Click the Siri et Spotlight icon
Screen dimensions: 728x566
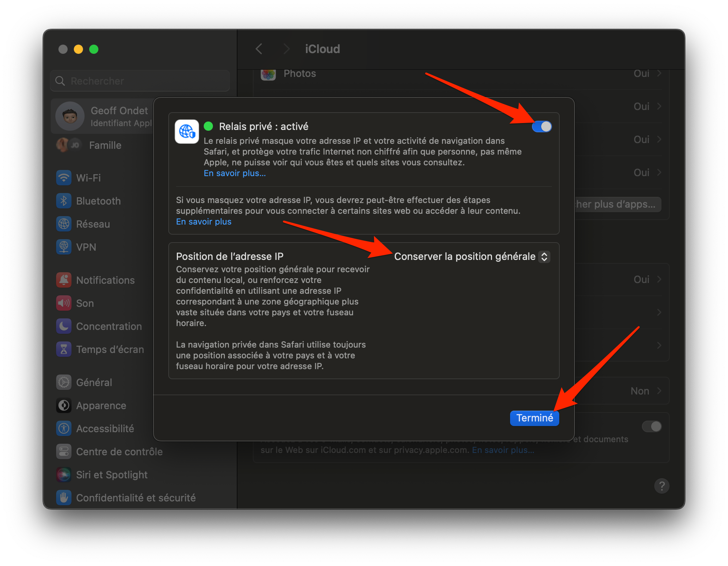click(x=64, y=474)
